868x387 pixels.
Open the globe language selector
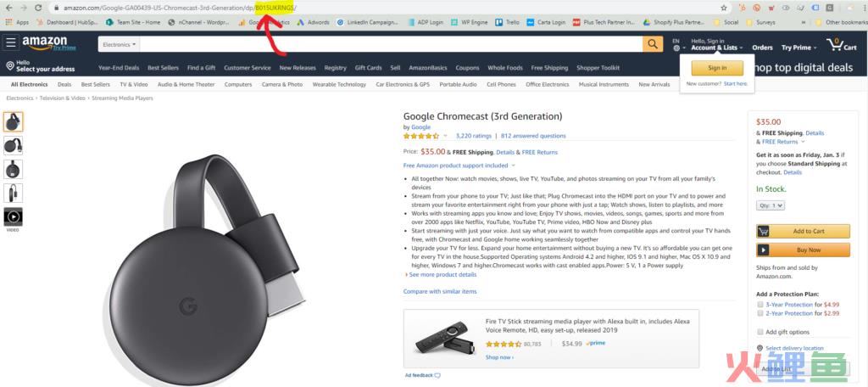coord(676,48)
